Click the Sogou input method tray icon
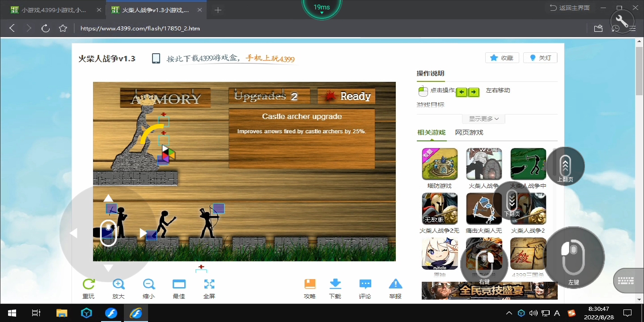Screen dimensions: 644x322 [x=572, y=313]
